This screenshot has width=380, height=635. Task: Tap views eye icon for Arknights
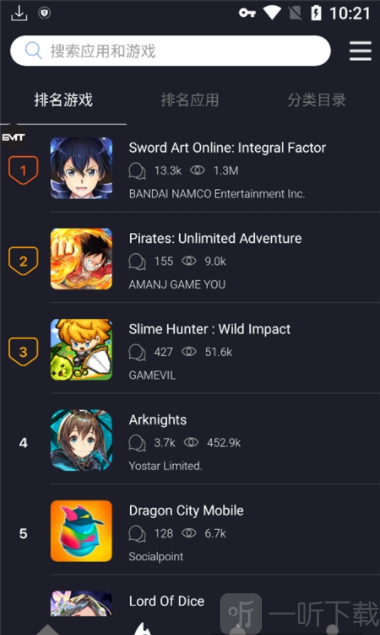[x=191, y=442]
